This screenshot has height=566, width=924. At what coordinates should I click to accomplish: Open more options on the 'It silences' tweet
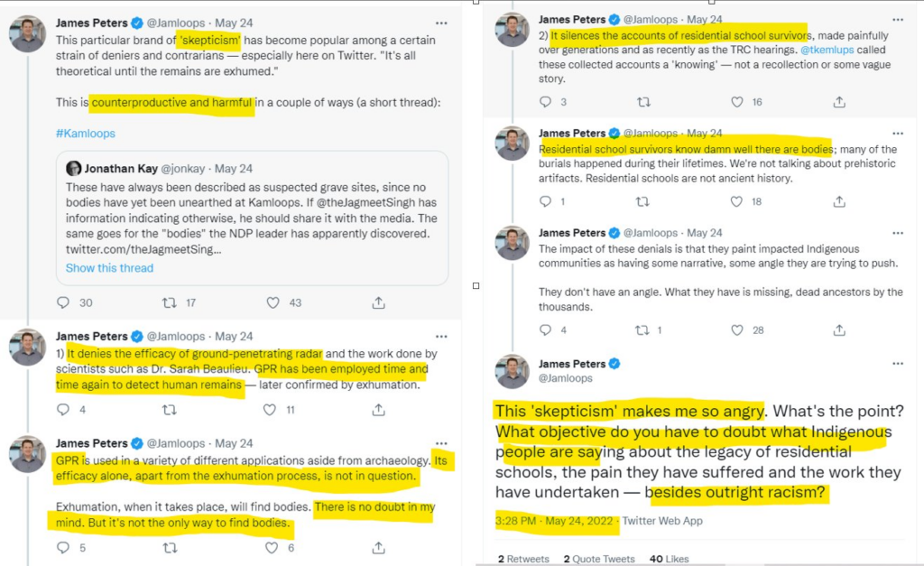[898, 19]
